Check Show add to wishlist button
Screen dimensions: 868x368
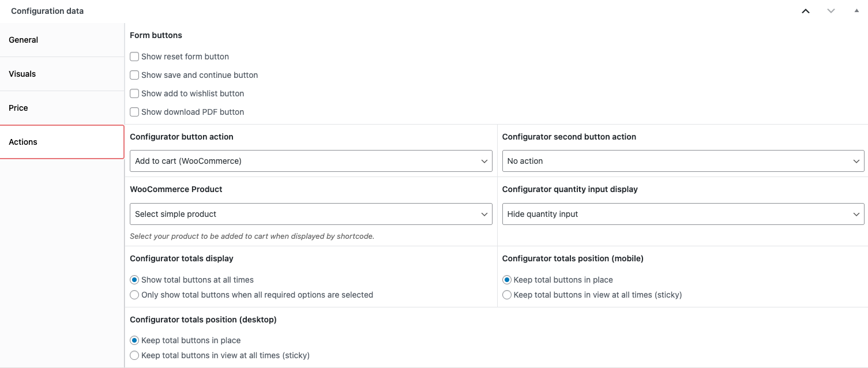(x=134, y=93)
